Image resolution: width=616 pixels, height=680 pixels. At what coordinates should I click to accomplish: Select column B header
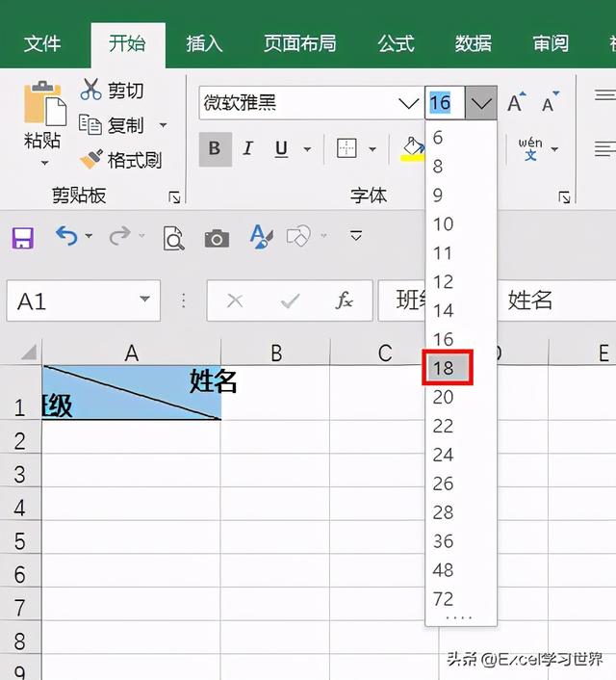point(275,353)
